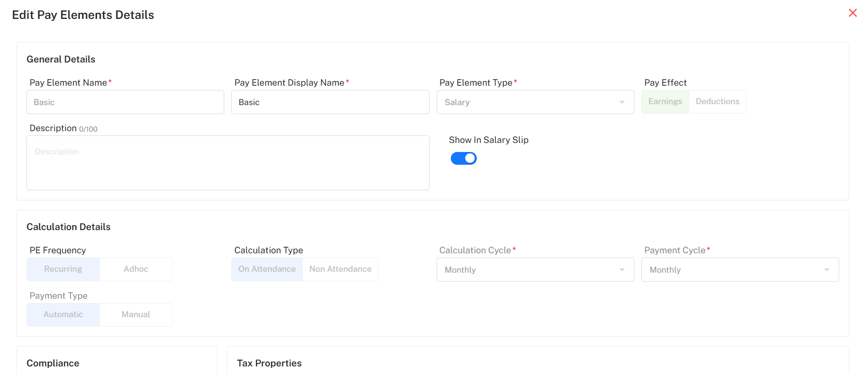
Task: Set payment type to Automatic
Action: tap(63, 315)
